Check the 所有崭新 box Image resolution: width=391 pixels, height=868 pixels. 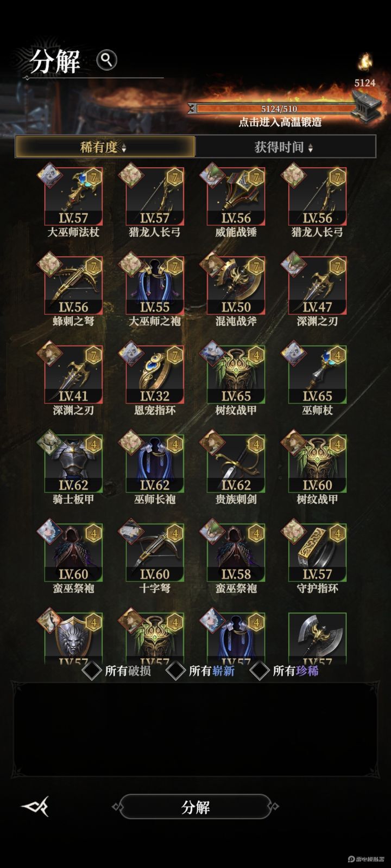(176, 671)
